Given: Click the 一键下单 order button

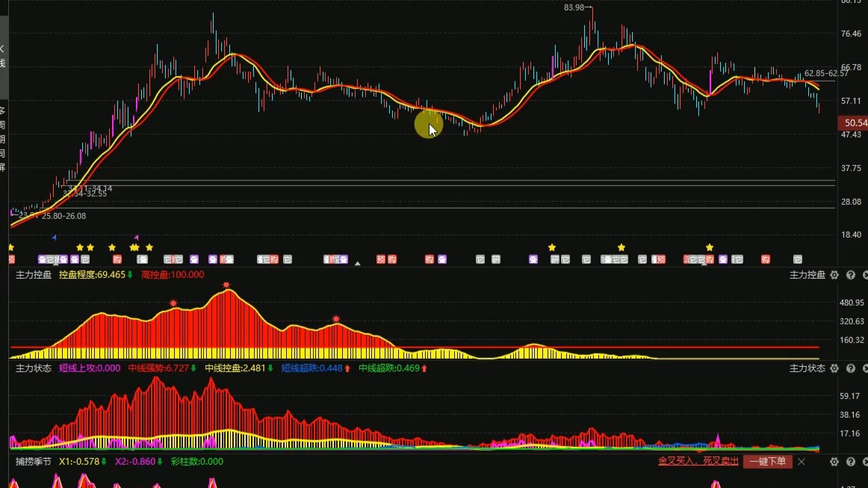Looking at the screenshot, I should tap(768, 461).
